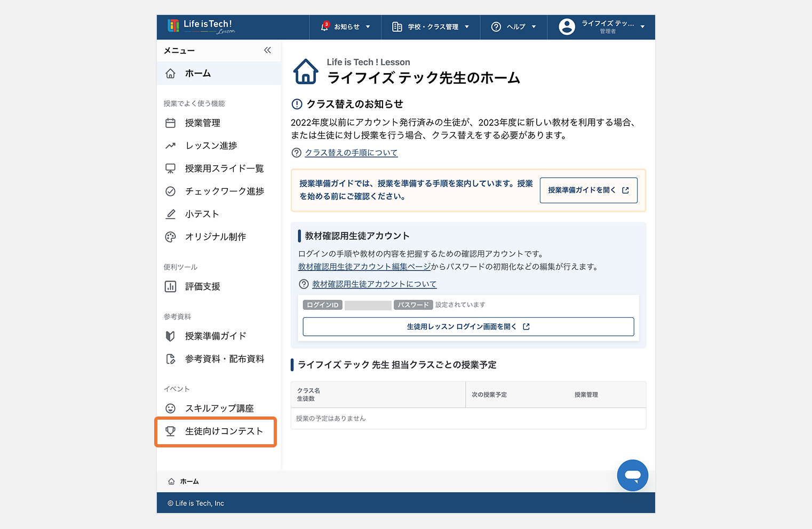Click the 生徒向けコンテスト trophy icon

(171, 431)
